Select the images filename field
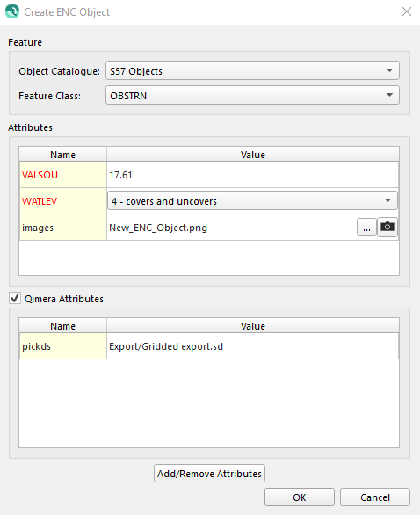 231,228
